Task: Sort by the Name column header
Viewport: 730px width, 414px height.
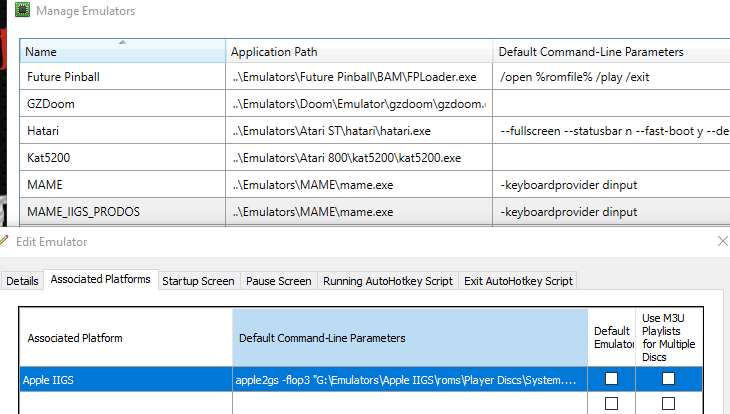Action: tap(122, 51)
